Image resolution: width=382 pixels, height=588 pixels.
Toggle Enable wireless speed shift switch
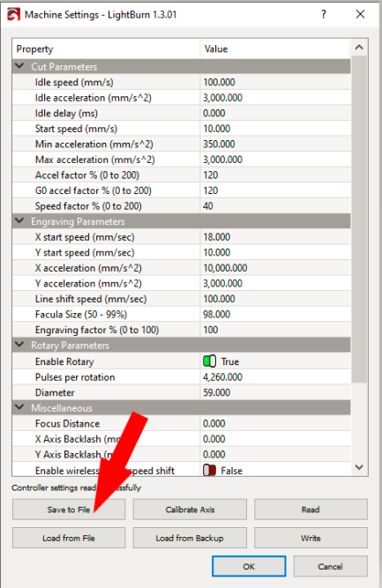(209, 470)
